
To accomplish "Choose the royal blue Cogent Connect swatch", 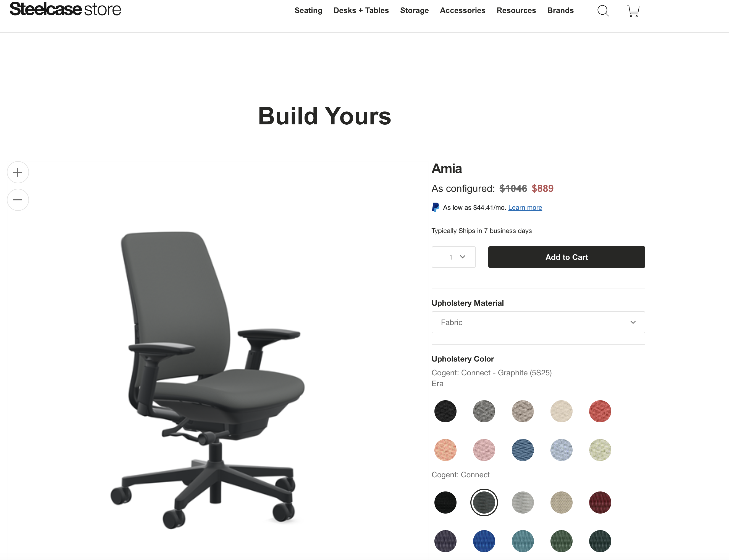I will tap(484, 541).
